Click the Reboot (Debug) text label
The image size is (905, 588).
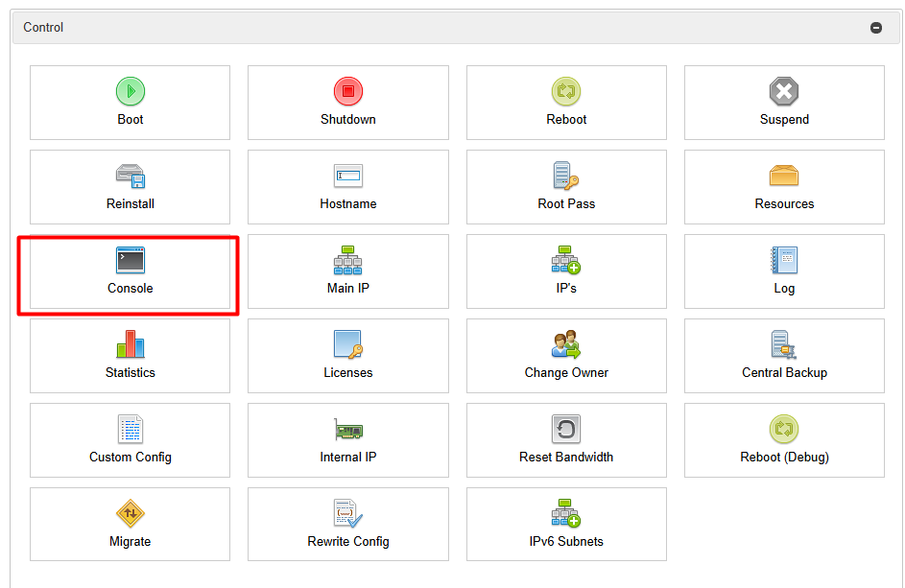pos(784,457)
